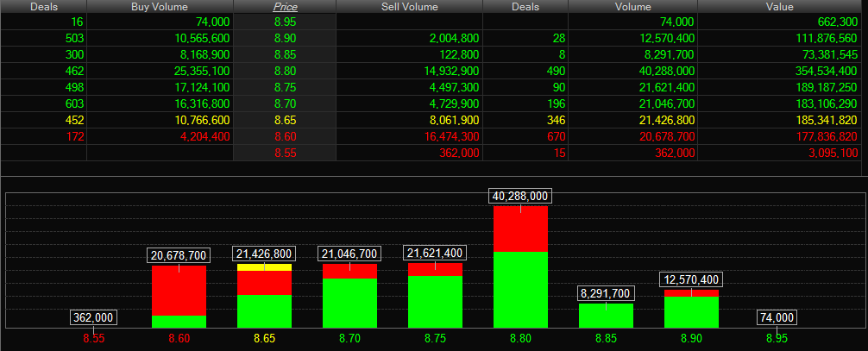Click the 12,570,400 chart bar label
Viewport: 868px width, 351px height.
(691, 279)
